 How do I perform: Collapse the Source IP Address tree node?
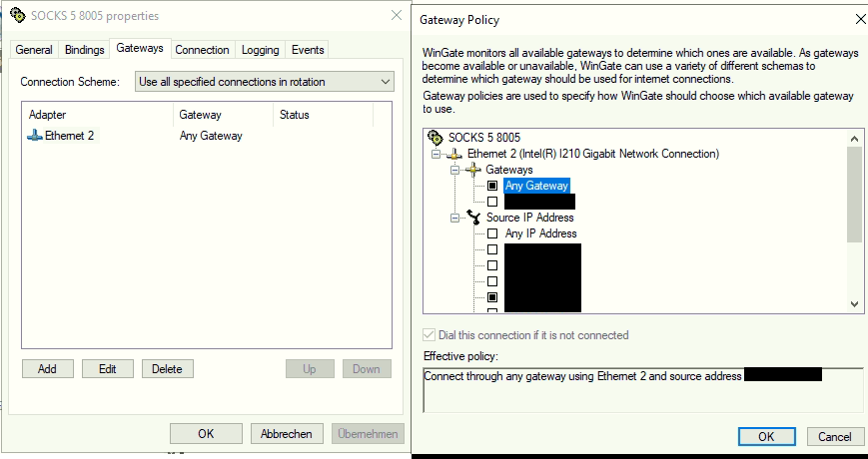tap(455, 218)
